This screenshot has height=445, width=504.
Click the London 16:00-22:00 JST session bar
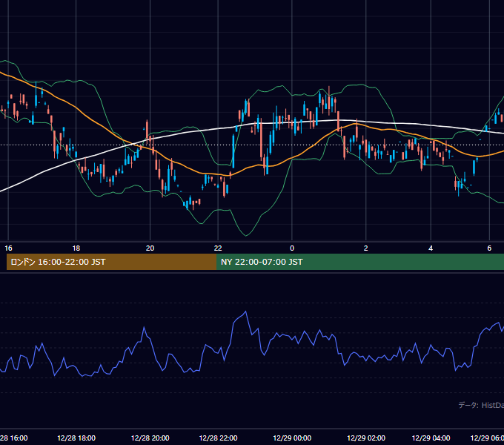click(x=111, y=262)
